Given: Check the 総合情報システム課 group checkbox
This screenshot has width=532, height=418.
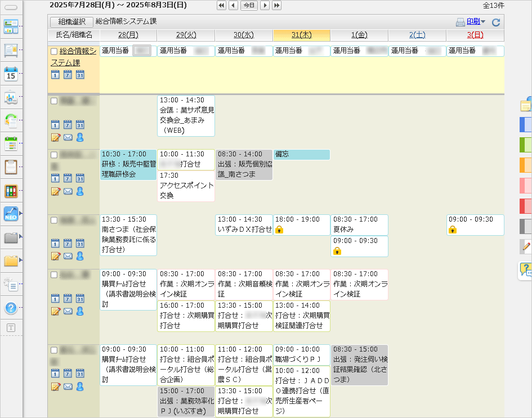Looking at the screenshot, I should 53,51.
